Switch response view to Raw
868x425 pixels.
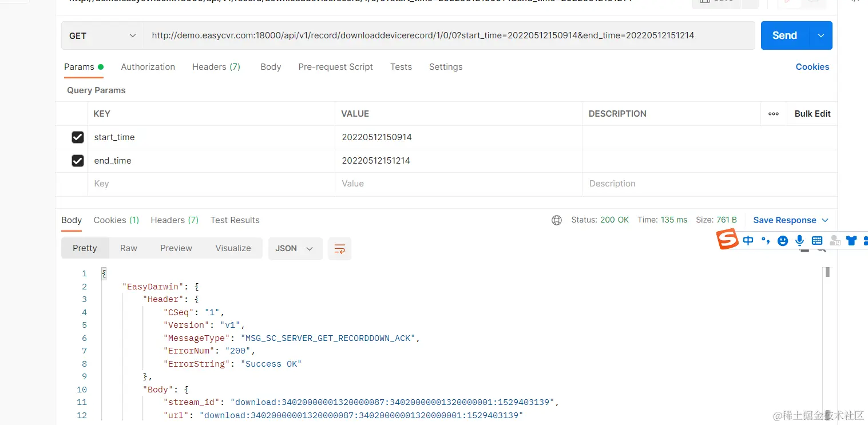(x=129, y=248)
